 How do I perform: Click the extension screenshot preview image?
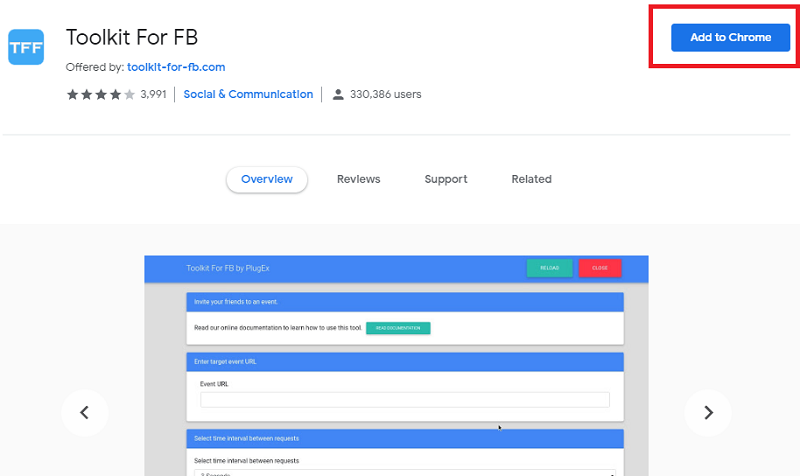(x=396, y=366)
